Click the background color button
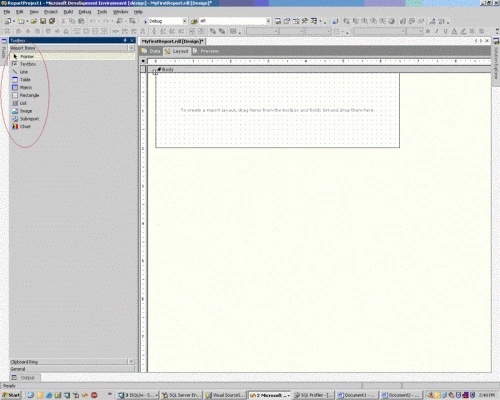This screenshot has height=400, width=500. click(463, 31)
